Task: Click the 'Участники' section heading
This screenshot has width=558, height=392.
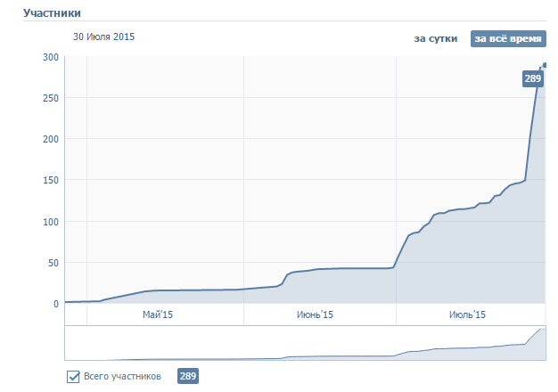Action: pos(52,13)
